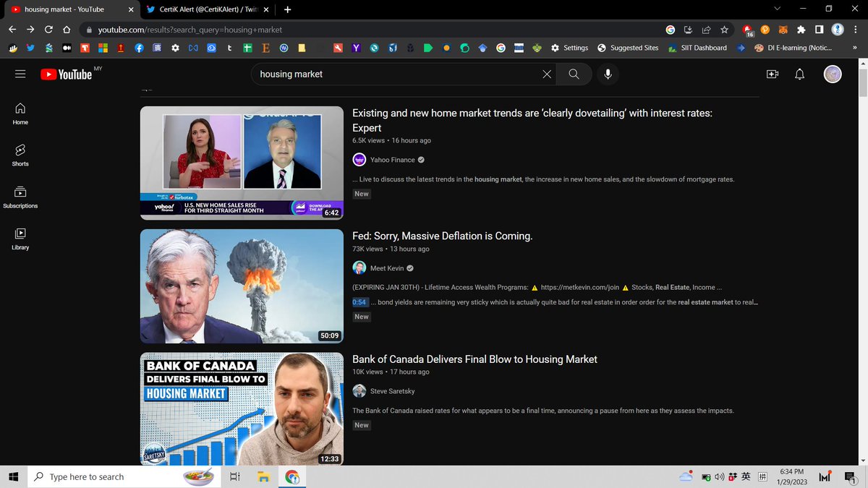Reload the current page
The height and width of the screenshot is (488, 868).
[48, 30]
